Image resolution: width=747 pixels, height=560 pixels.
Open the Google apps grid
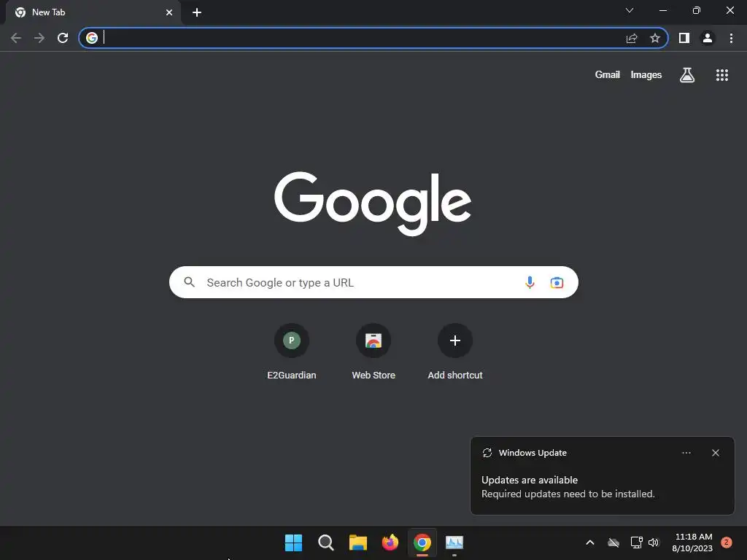coord(722,75)
